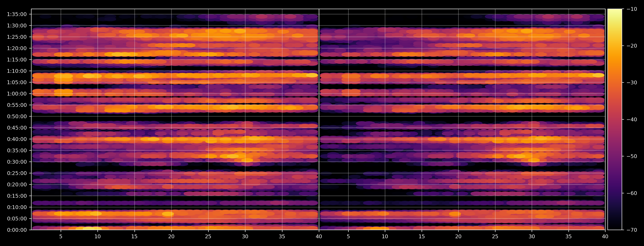Click the −10 colorbar tick label
644x246 pixels.
point(632,9)
